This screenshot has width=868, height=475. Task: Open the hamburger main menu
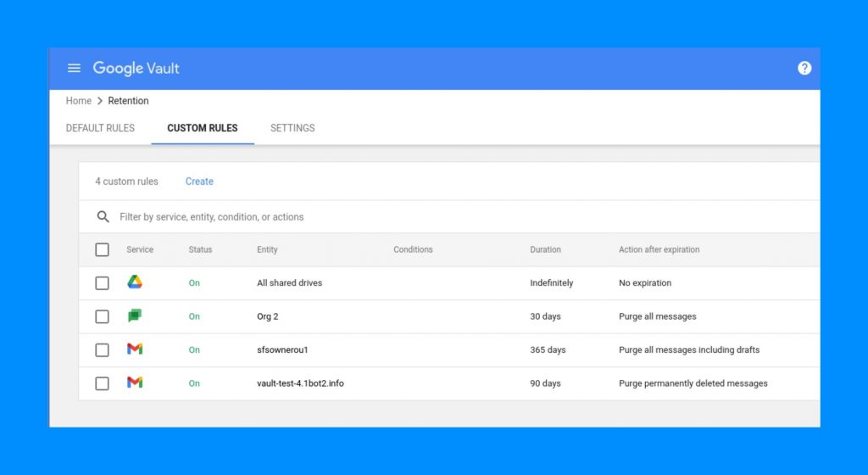(74, 68)
